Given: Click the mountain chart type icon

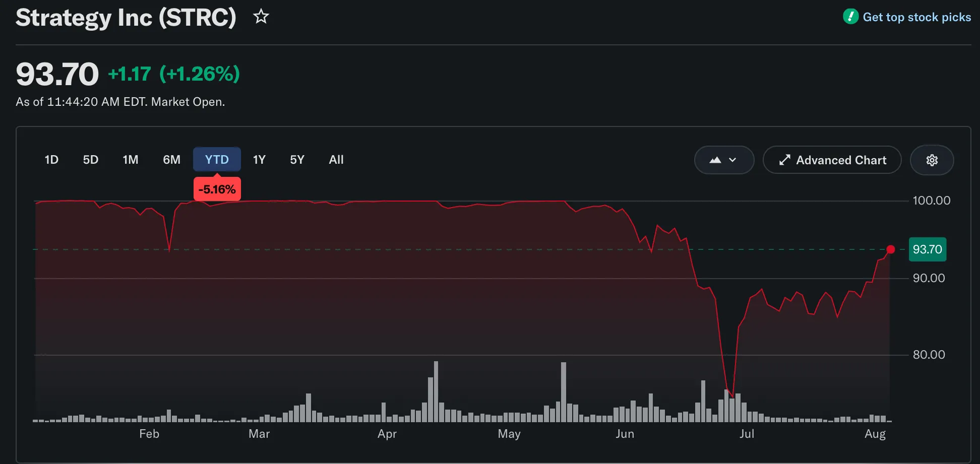Looking at the screenshot, I should tap(715, 160).
